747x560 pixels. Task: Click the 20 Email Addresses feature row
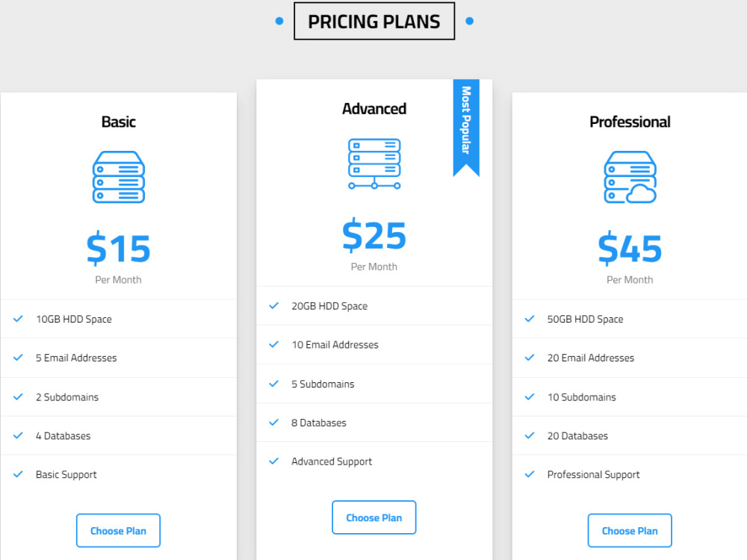click(x=629, y=358)
